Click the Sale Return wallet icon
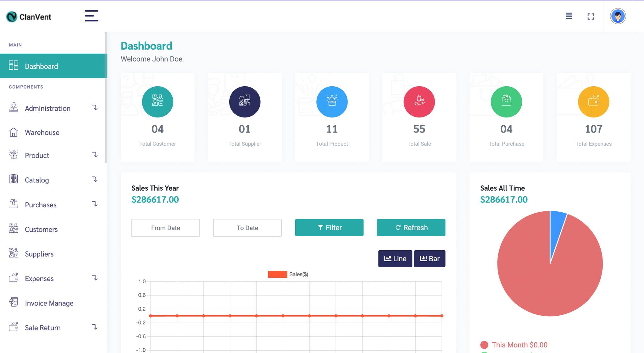Image resolution: width=644 pixels, height=353 pixels. pos(14,327)
